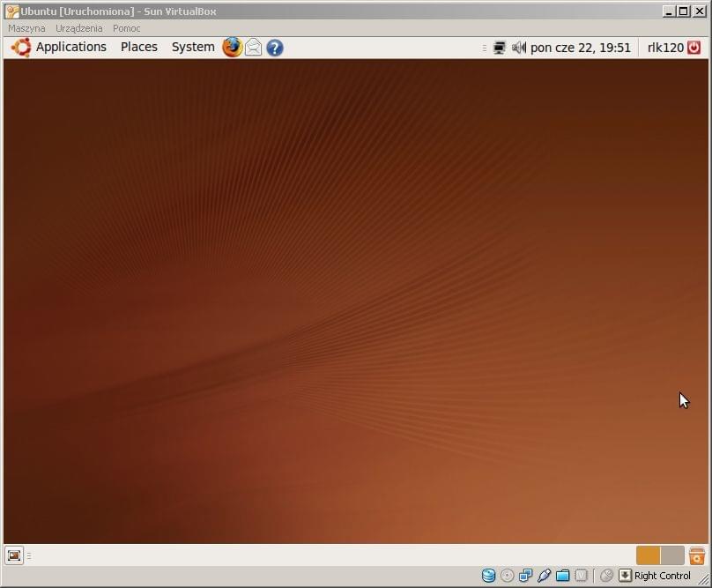Screen dimensions: 712x588
Task: Minimize the VirtualBox window
Action: [668, 11]
